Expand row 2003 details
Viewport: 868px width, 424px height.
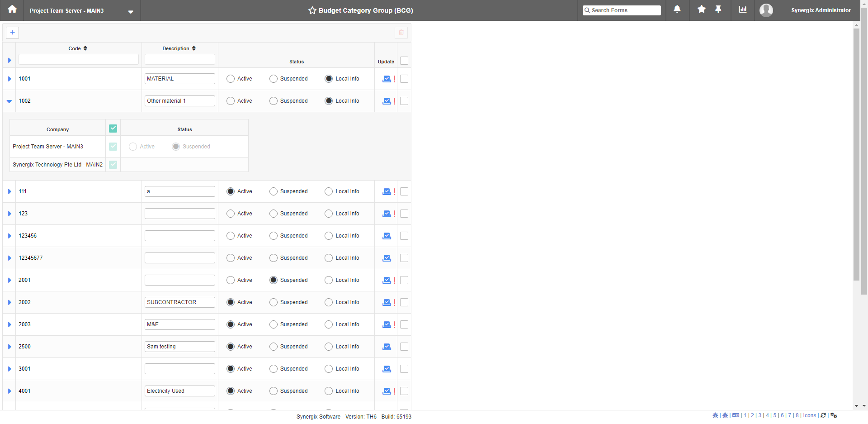pyautogui.click(x=9, y=325)
